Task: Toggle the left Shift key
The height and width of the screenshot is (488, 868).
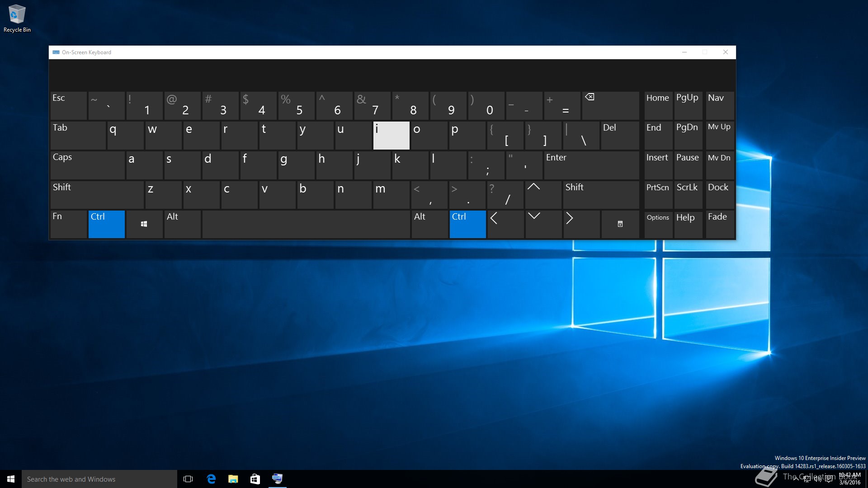Action: (x=97, y=195)
